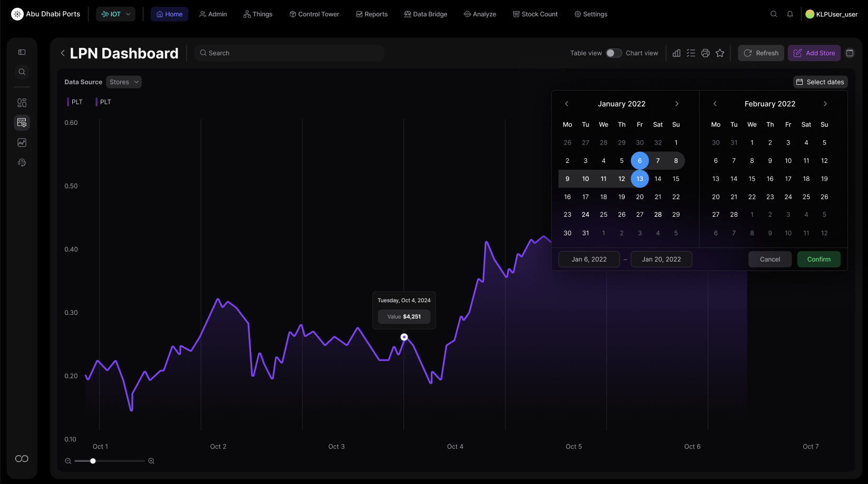Go to next month from January 2022
Viewport: 868px width, 484px height.
coord(677,104)
